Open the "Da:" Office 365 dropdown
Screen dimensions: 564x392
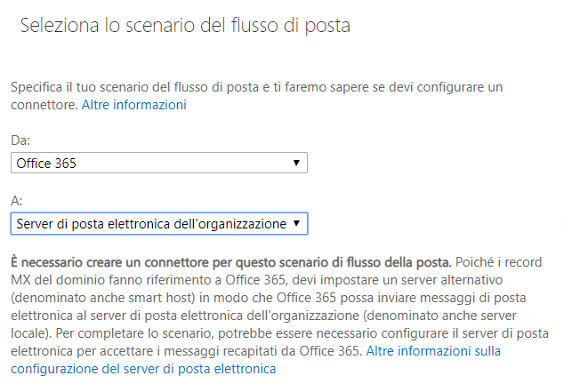[159, 163]
